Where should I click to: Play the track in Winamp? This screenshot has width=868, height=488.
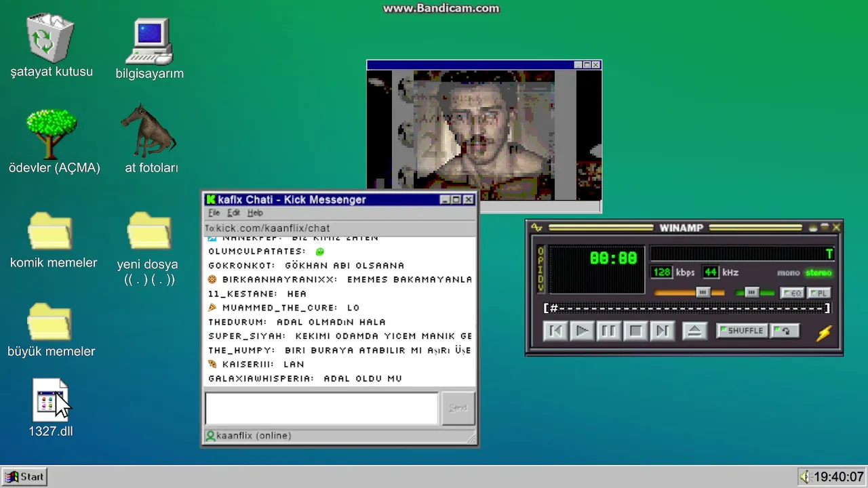click(x=581, y=331)
